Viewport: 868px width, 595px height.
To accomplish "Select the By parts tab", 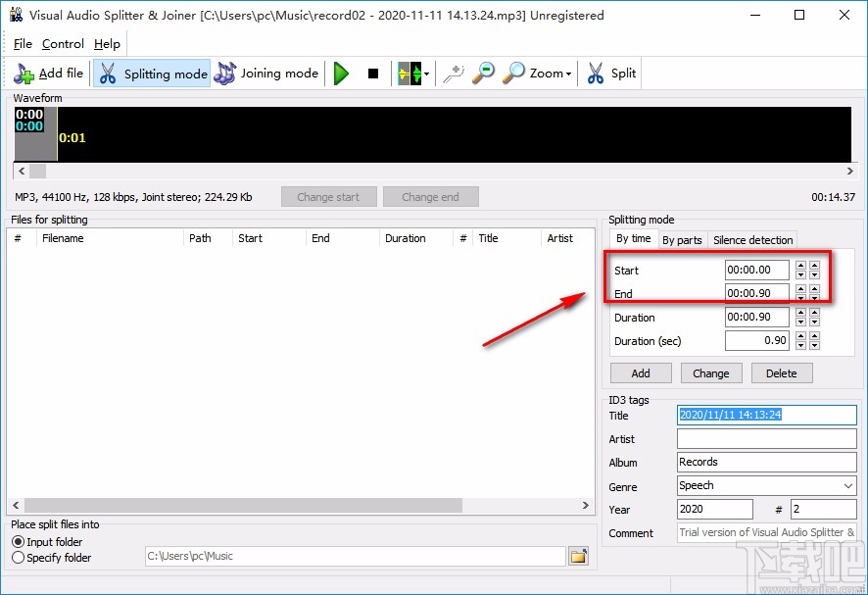I will pos(682,240).
